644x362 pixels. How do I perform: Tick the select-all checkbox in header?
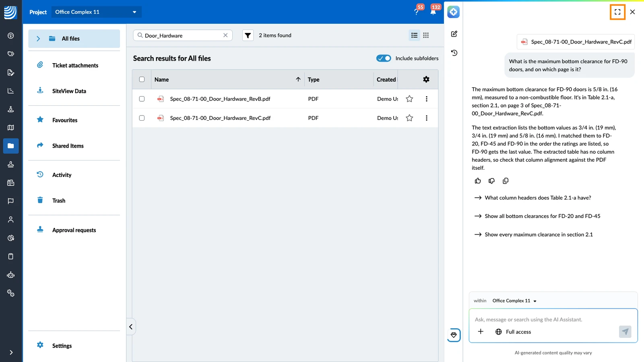142,79
